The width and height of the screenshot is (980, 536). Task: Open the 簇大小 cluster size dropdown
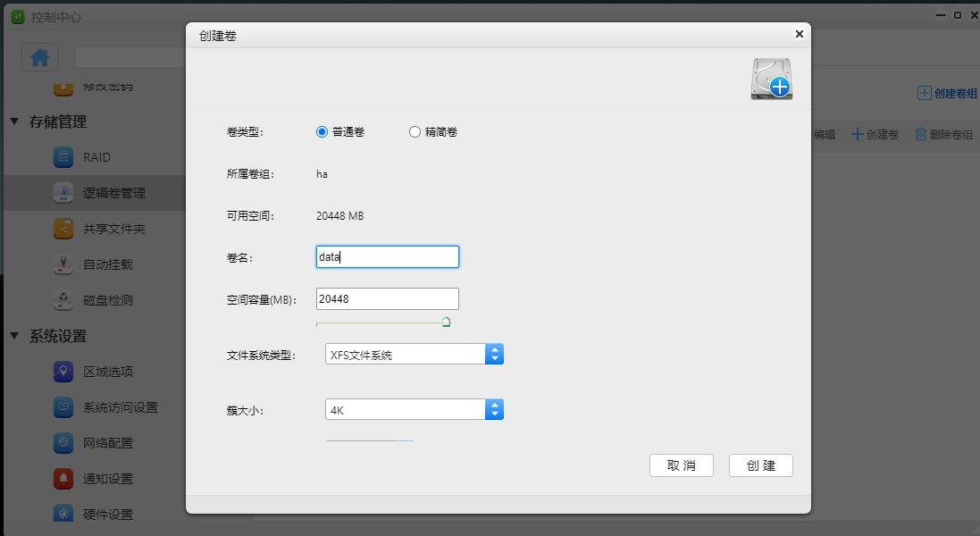pyautogui.click(x=494, y=409)
